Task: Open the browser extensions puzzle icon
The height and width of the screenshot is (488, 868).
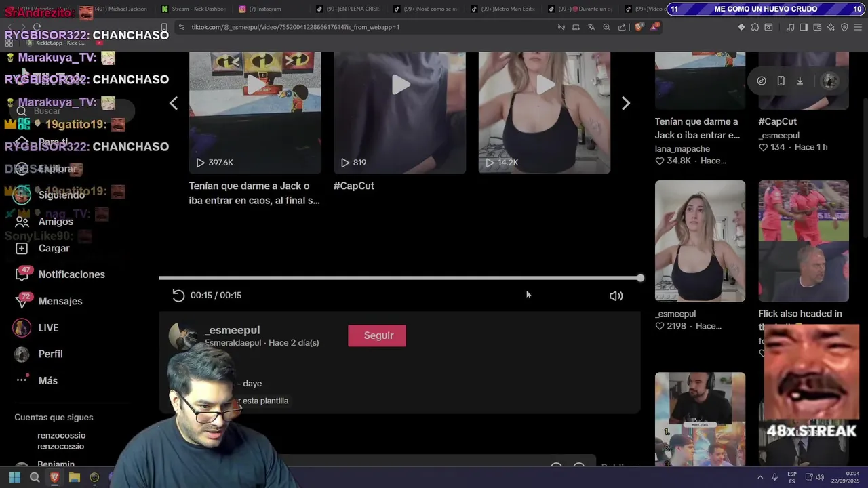Action: click(755, 27)
